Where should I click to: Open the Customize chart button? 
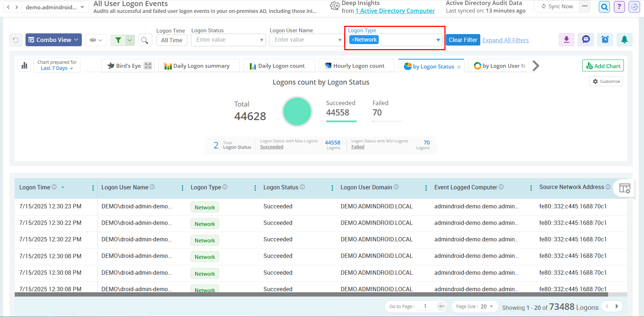pos(606,81)
